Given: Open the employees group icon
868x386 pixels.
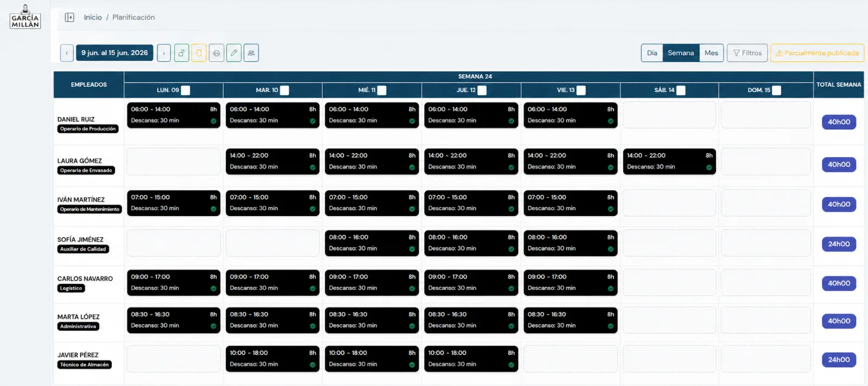Looking at the screenshot, I should 251,53.
